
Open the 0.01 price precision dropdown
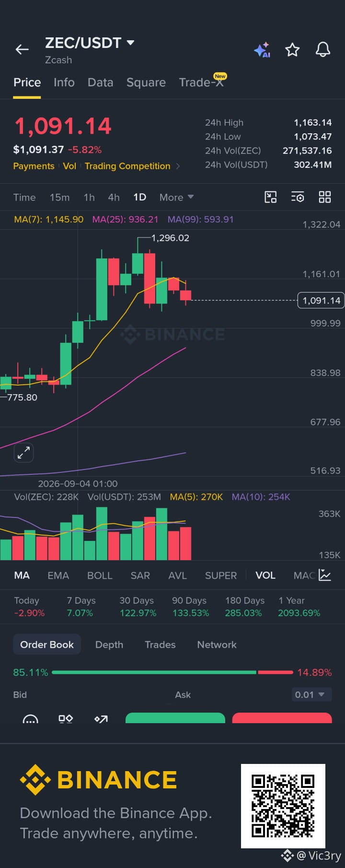pos(311,694)
